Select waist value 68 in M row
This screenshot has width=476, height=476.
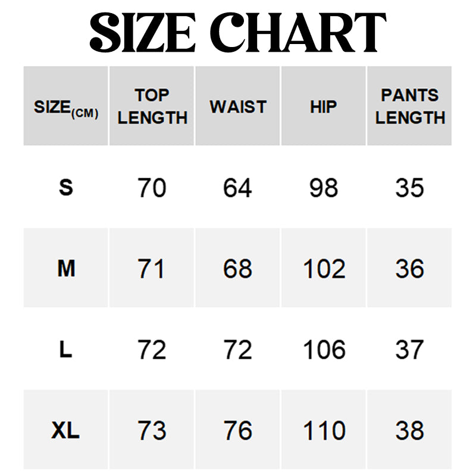(x=238, y=269)
